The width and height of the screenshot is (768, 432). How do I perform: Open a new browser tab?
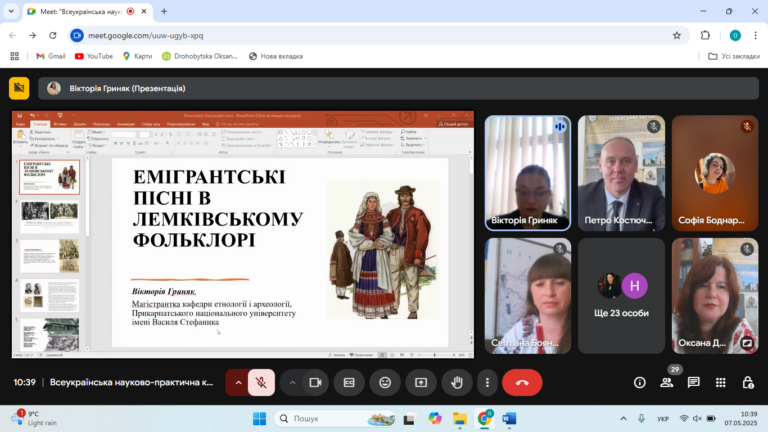(x=164, y=11)
